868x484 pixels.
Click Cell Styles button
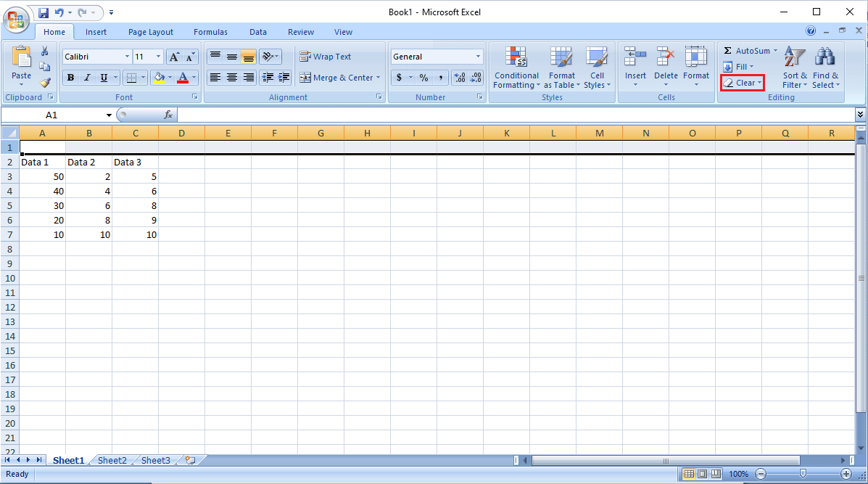click(x=597, y=67)
